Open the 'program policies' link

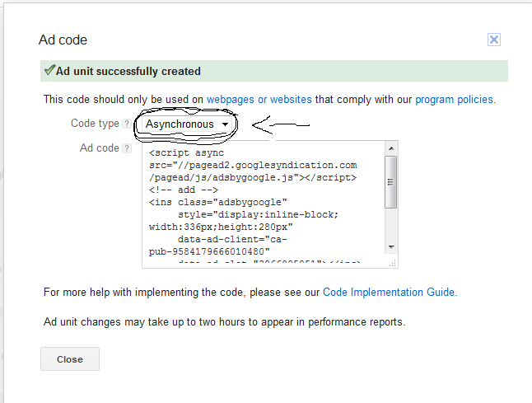pyautogui.click(x=454, y=100)
